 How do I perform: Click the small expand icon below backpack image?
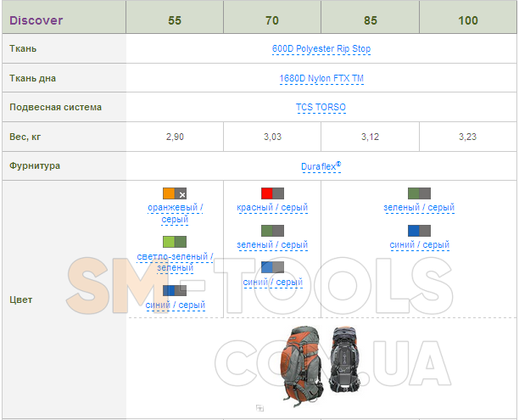click(259, 408)
